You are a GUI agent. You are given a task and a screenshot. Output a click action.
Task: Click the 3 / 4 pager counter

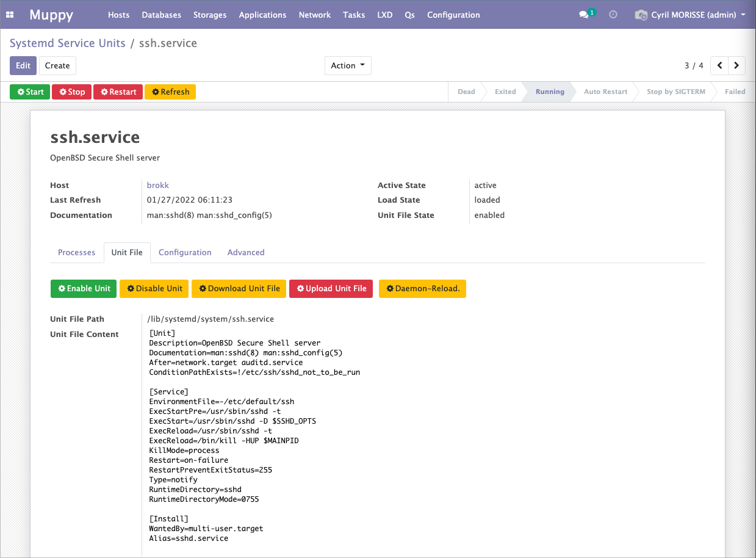[694, 65]
